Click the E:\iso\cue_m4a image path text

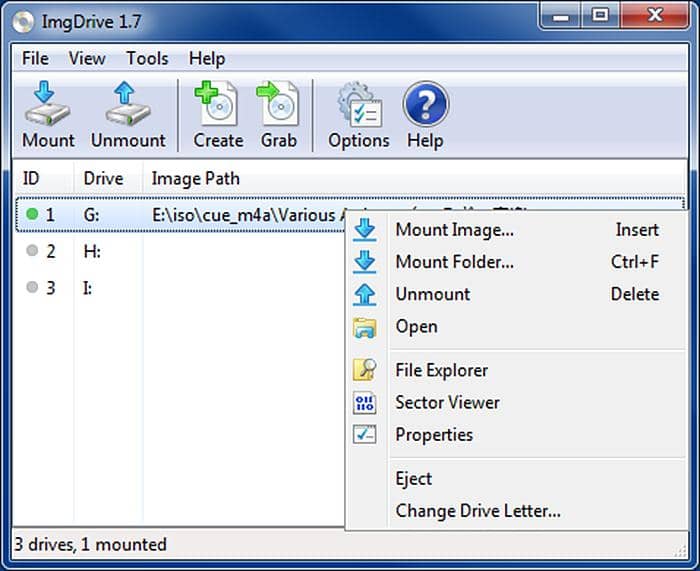(x=248, y=215)
